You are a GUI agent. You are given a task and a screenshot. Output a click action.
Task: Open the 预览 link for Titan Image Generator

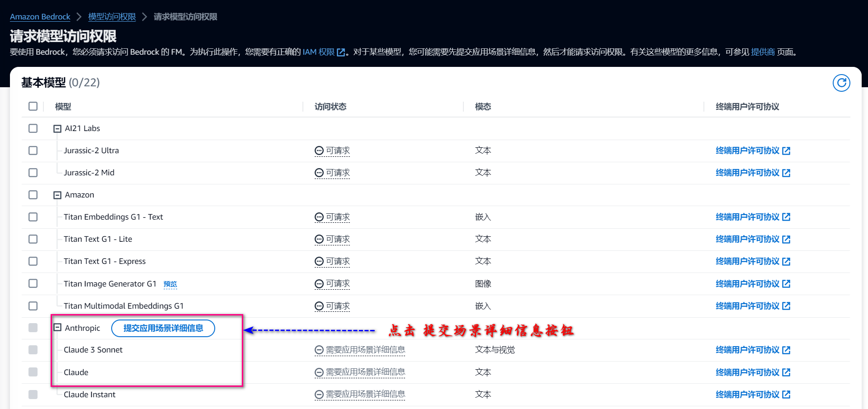pos(170,284)
